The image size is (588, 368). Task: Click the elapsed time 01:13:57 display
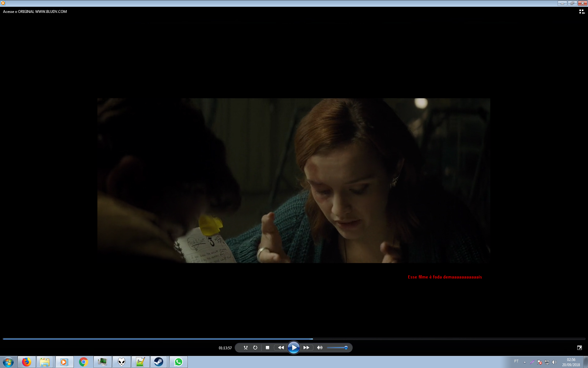coord(225,348)
